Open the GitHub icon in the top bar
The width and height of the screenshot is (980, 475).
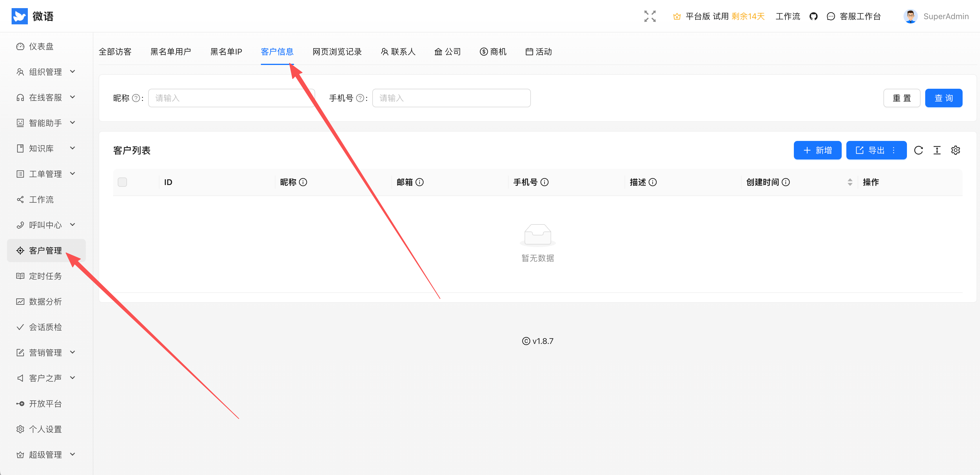coord(814,16)
